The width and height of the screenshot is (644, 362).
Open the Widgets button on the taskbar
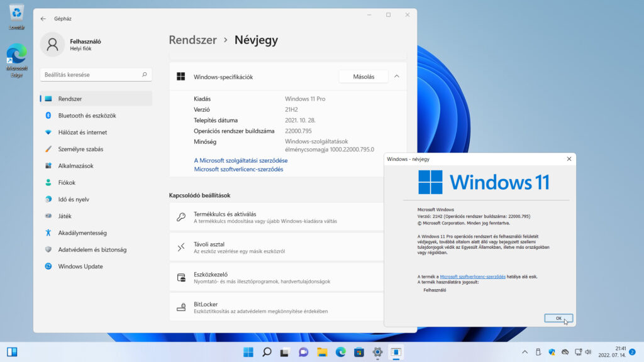point(12,352)
